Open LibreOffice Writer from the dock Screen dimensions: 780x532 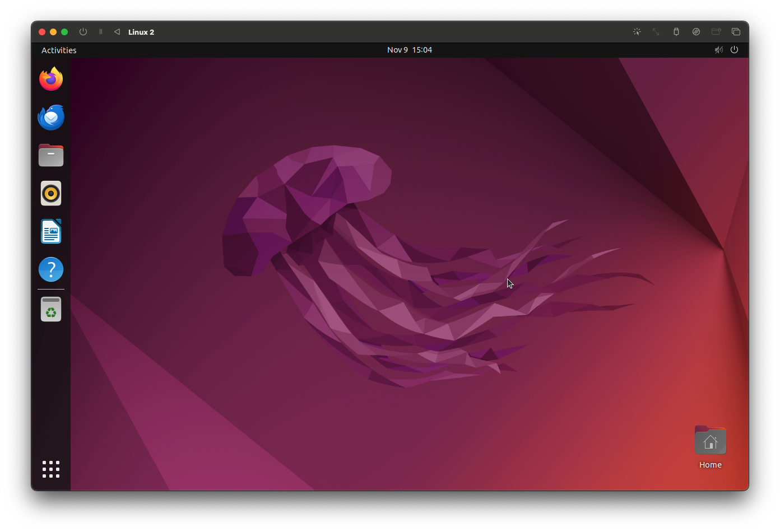pyautogui.click(x=51, y=231)
